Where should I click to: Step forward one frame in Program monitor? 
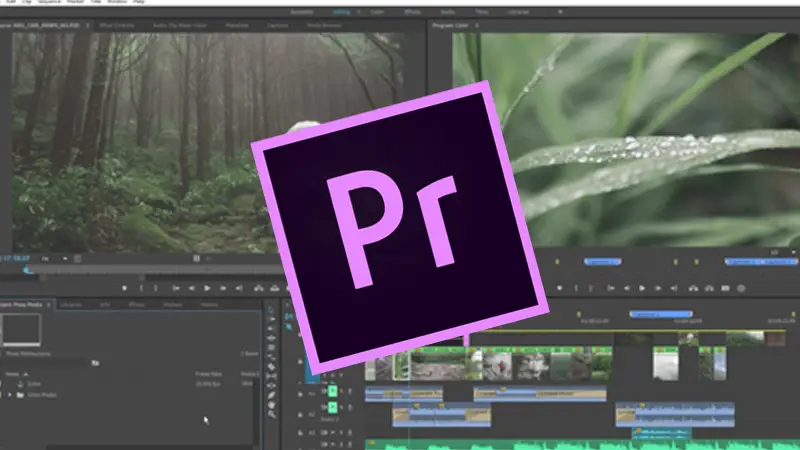coord(658,288)
